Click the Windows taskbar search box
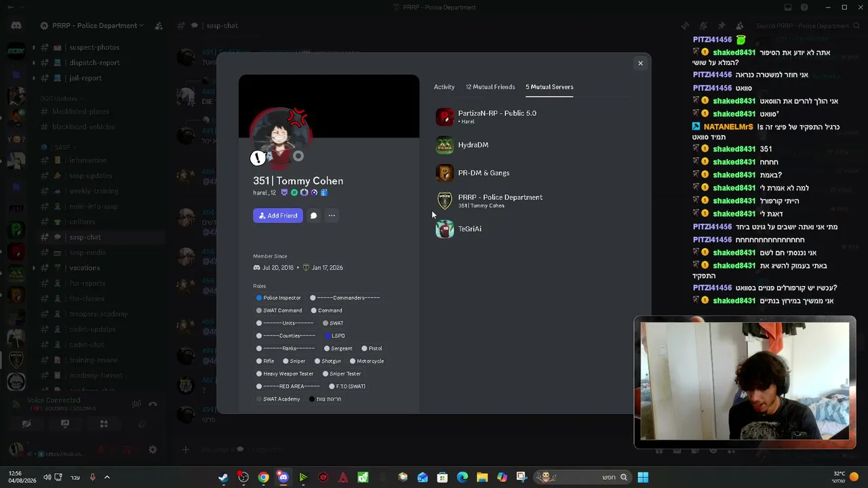This screenshot has height=488, width=868. point(583,477)
